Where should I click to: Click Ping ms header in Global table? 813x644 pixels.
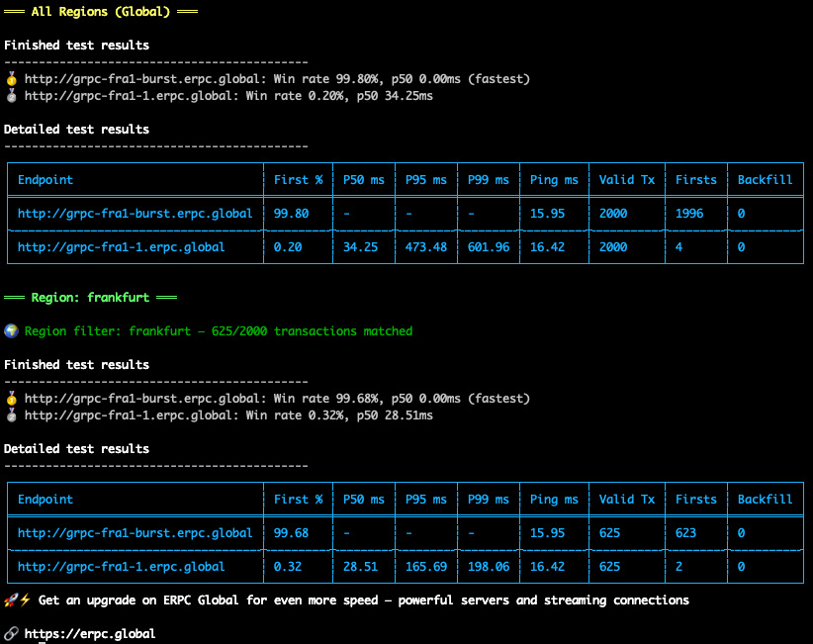pyautogui.click(x=554, y=180)
